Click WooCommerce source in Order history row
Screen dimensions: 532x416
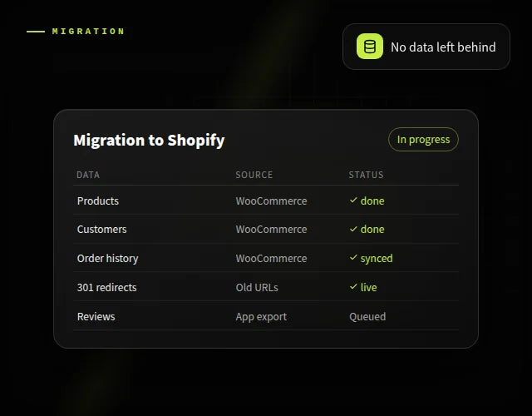(271, 259)
